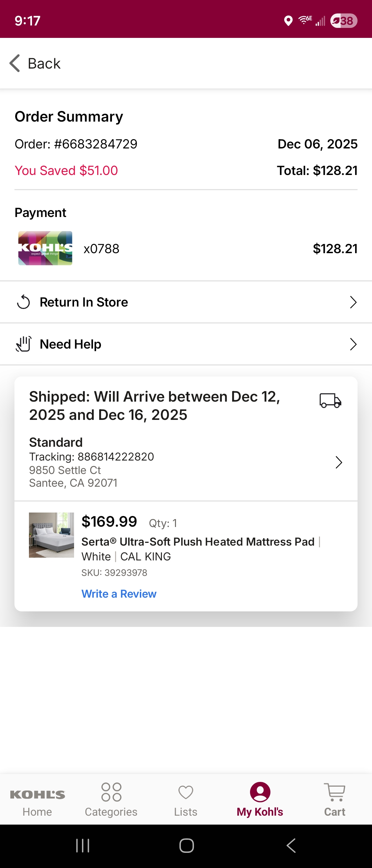Viewport: 372px width, 868px height.
Task: Tap the shipping truck icon
Action: pyautogui.click(x=330, y=401)
